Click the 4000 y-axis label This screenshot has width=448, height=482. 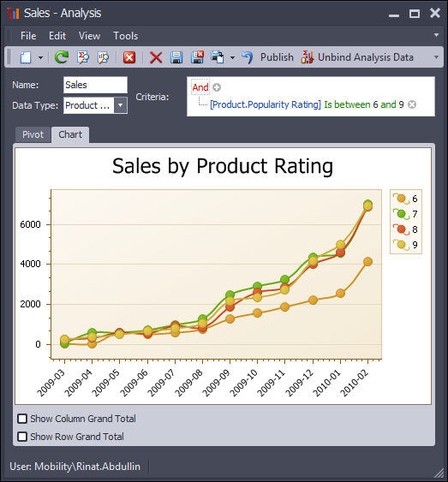(30, 264)
